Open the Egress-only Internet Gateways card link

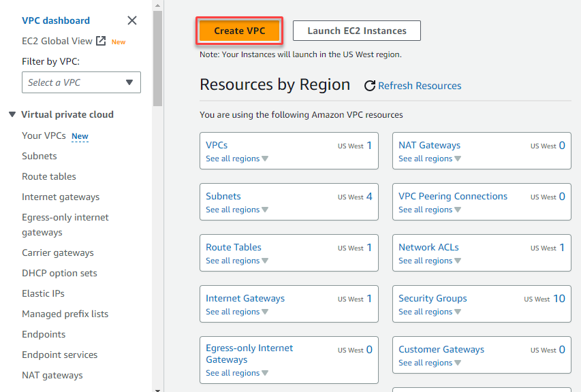pyautogui.click(x=249, y=353)
